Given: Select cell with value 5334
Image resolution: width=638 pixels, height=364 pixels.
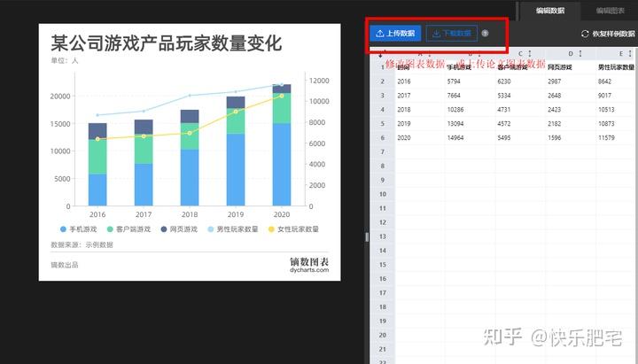Looking at the screenshot, I should 520,96.
